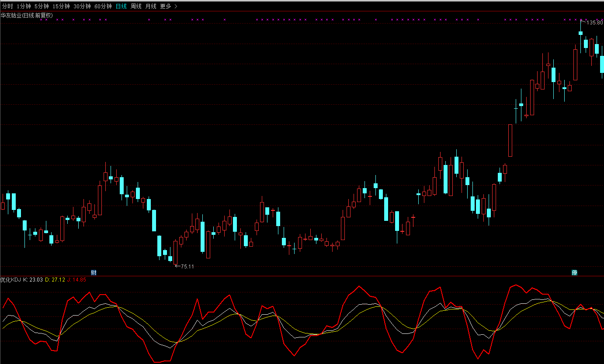Select the 5分钟 period tab
This screenshot has height=364, width=604.
[42, 7]
